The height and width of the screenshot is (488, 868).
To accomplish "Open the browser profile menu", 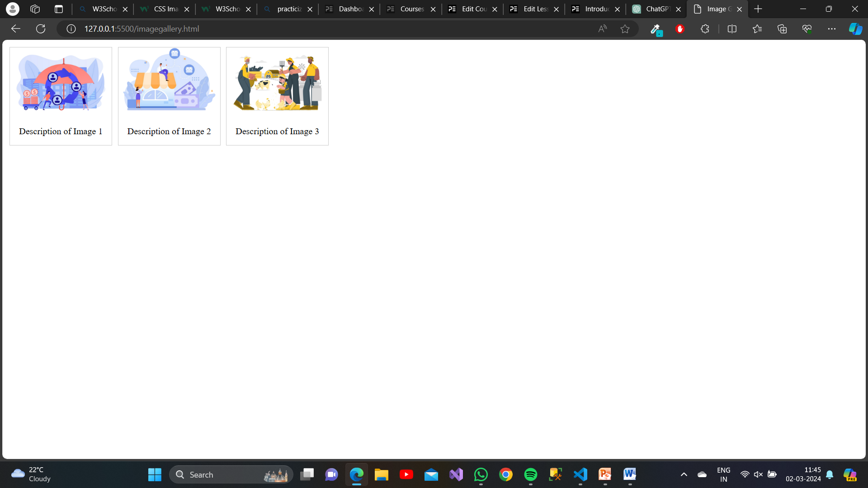I will point(13,9).
